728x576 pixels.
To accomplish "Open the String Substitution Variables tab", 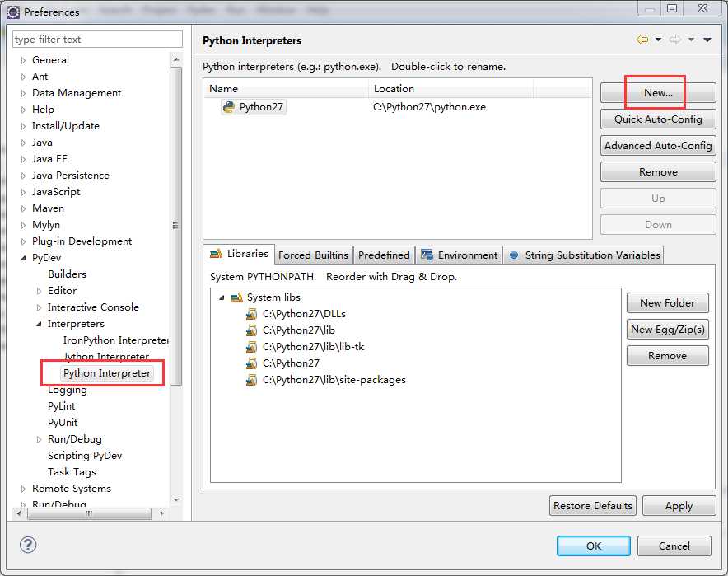I will (584, 255).
